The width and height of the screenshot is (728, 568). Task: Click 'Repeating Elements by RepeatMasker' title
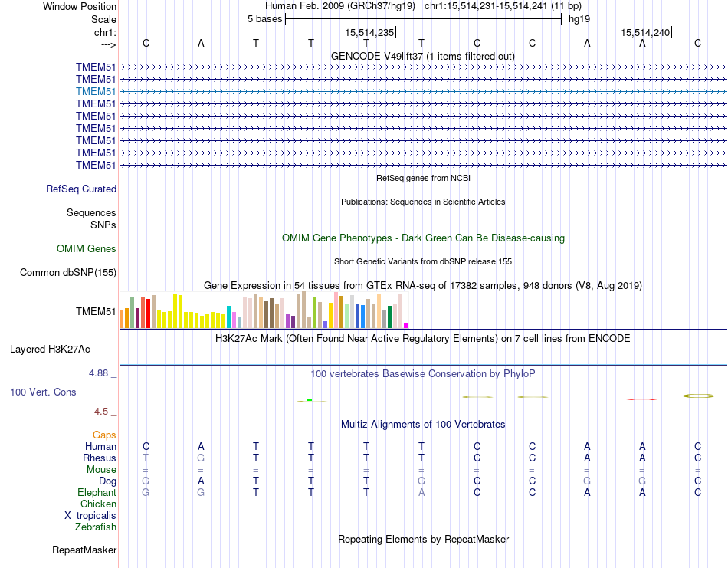(x=423, y=539)
